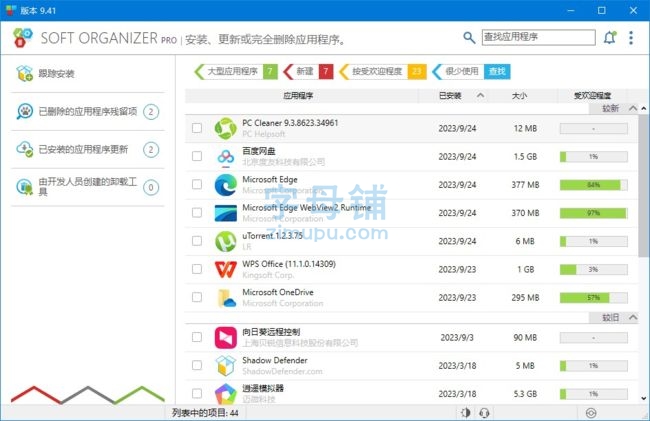This screenshot has height=421, width=650.
Task: Click the count badge on 已删除的应用程序残留项
Action: pos(151,112)
